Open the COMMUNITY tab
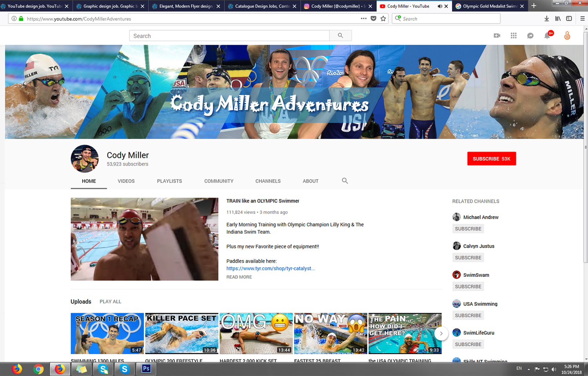Image resolution: width=588 pixels, height=376 pixels. (218, 181)
